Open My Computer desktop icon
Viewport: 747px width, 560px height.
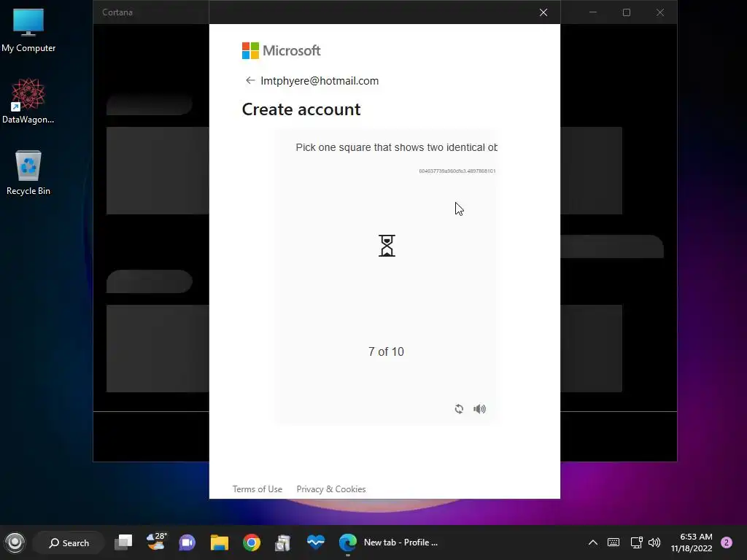tap(28, 31)
